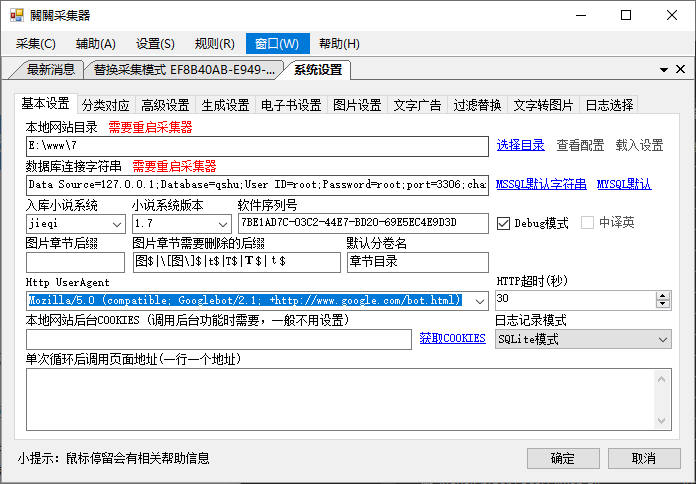696x484 pixels.
Task: Open the 规则(R) menu
Action: point(214,44)
